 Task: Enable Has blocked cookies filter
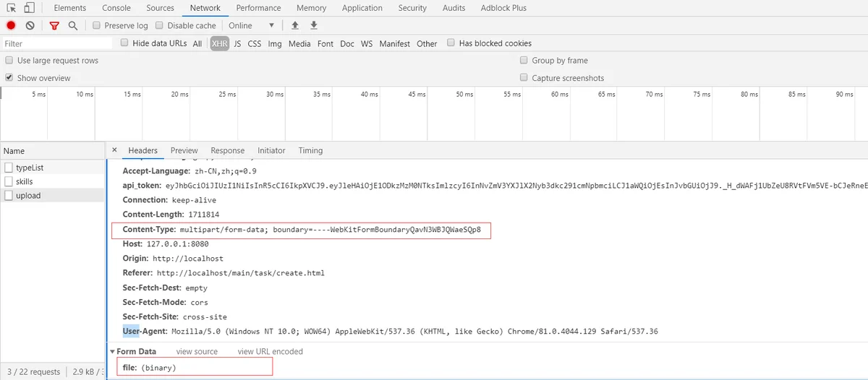tap(451, 43)
